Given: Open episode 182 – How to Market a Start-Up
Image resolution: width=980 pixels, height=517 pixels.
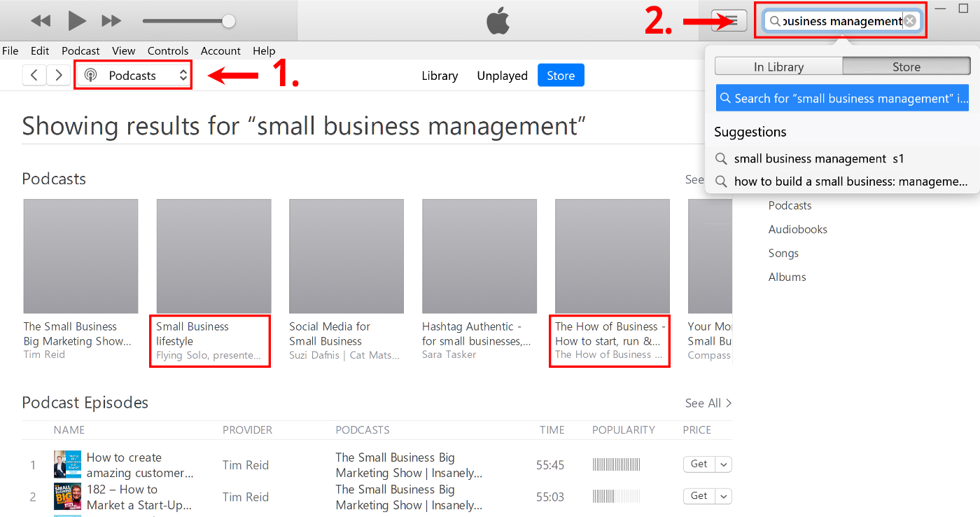Looking at the screenshot, I should [139, 497].
